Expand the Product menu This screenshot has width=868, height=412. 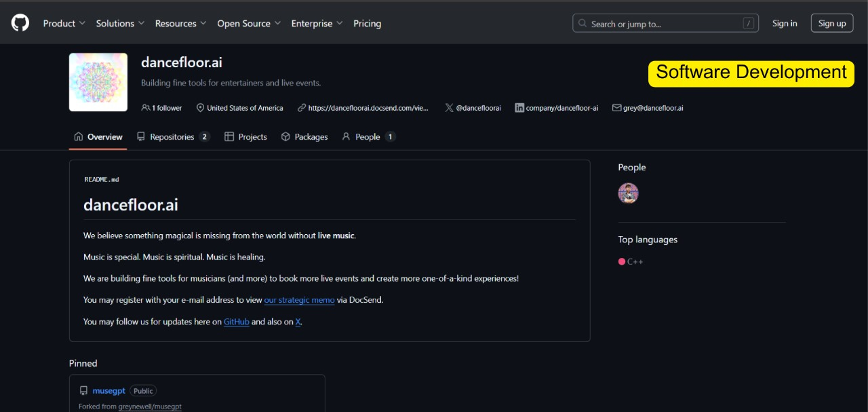(64, 23)
